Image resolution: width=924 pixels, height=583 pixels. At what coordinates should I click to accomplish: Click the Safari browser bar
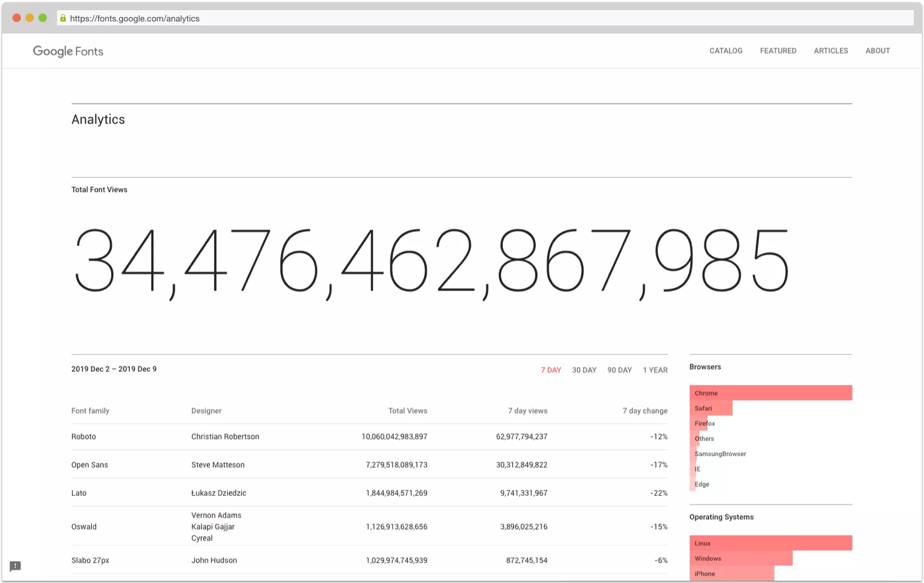click(711, 409)
